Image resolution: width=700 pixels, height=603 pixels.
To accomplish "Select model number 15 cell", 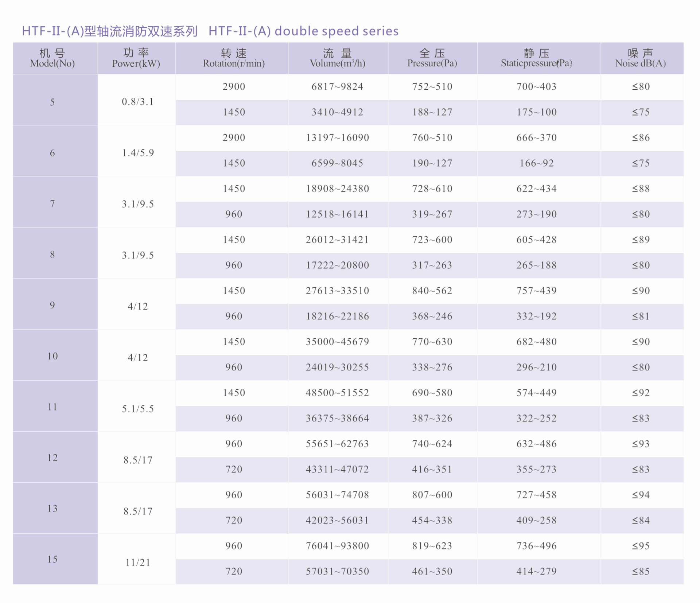I will pyautogui.click(x=55, y=559).
